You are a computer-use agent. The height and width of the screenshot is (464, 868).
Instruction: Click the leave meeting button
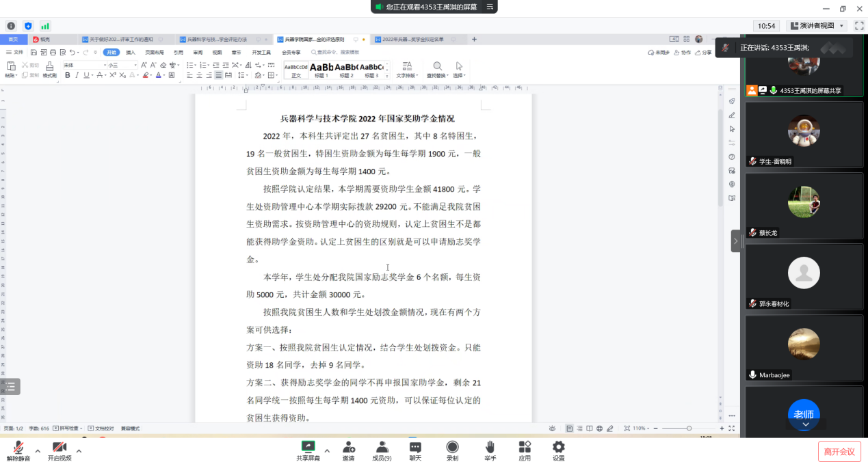[x=839, y=452]
